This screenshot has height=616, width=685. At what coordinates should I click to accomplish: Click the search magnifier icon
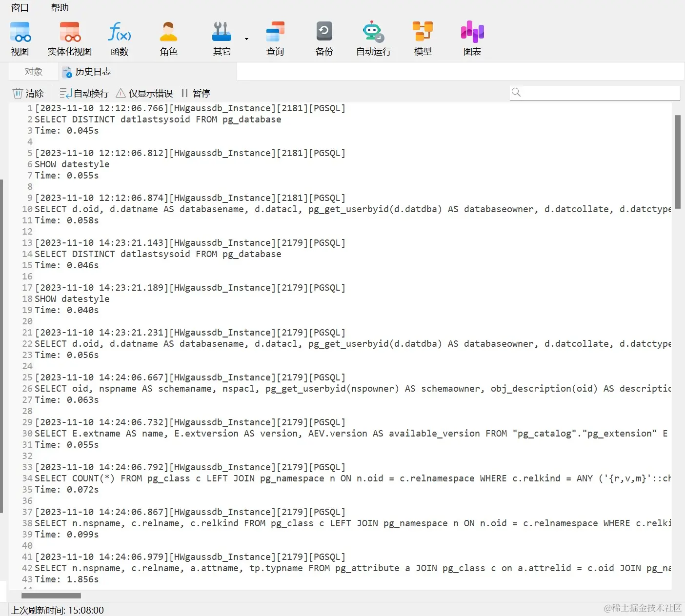pos(516,92)
